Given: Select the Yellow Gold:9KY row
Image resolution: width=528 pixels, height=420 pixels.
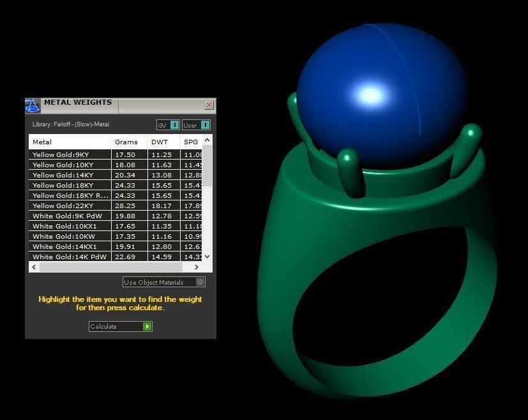Looking at the screenshot, I should 116,155.
